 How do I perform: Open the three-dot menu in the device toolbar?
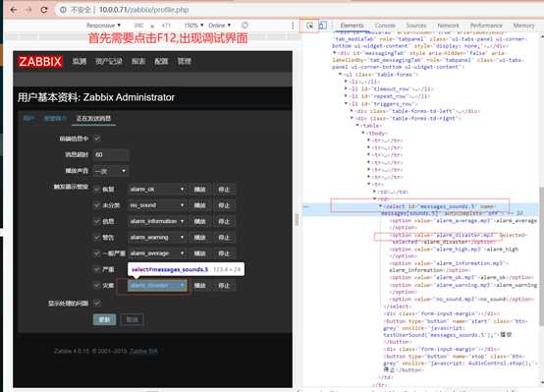tap(293, 26)
